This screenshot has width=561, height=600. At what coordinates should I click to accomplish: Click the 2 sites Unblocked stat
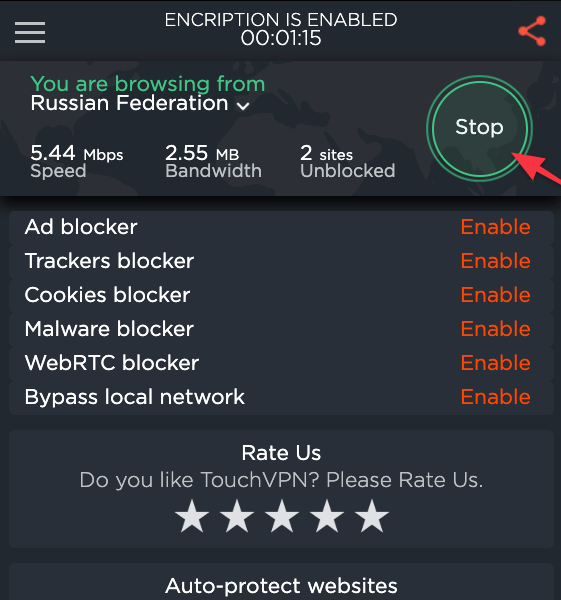(347, 161)
